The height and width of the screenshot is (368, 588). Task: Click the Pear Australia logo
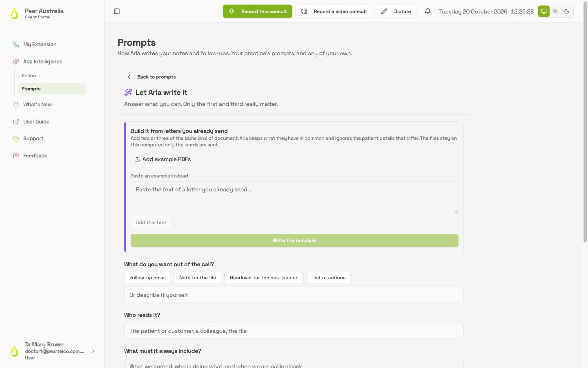pos(14,14)
